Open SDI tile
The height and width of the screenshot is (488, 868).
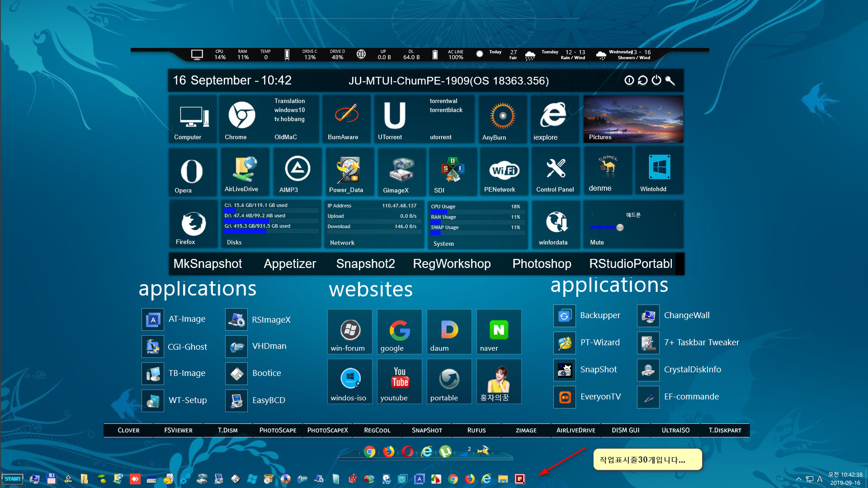coord(453,172)
